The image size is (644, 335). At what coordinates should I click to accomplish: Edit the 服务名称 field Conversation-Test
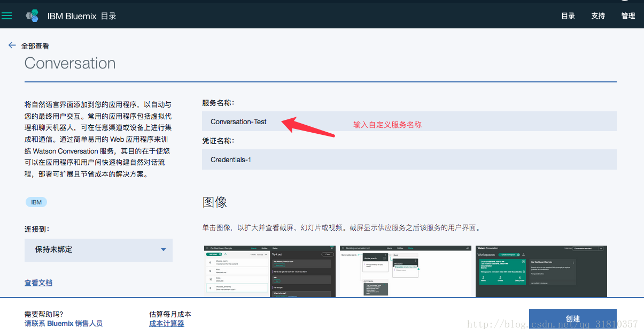tap(409, 121)
